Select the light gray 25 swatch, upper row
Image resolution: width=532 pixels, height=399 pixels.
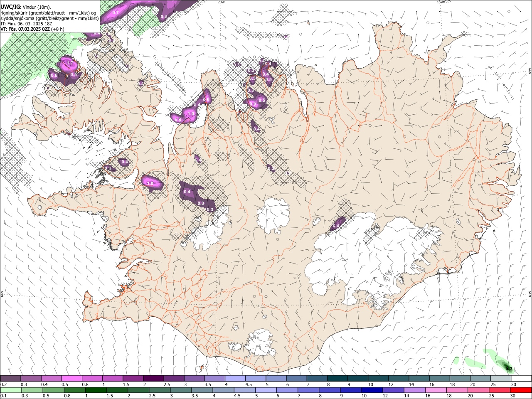[500, 379]
